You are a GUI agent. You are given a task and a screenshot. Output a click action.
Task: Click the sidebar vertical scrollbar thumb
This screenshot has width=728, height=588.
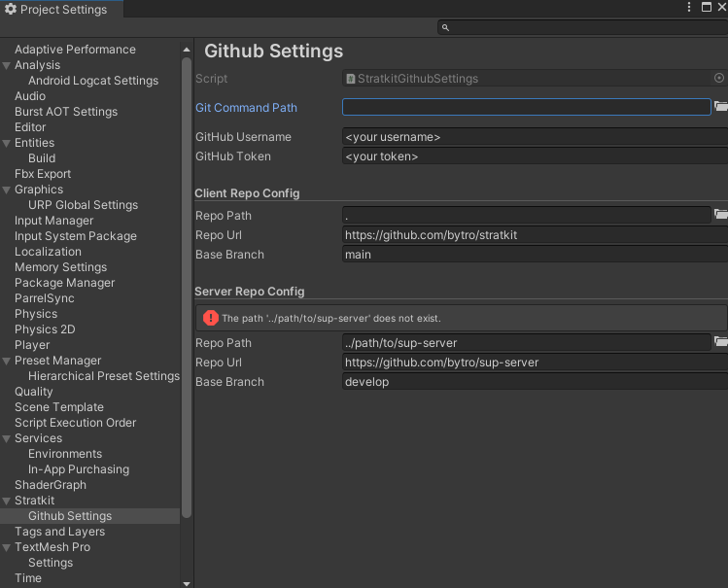187,288
